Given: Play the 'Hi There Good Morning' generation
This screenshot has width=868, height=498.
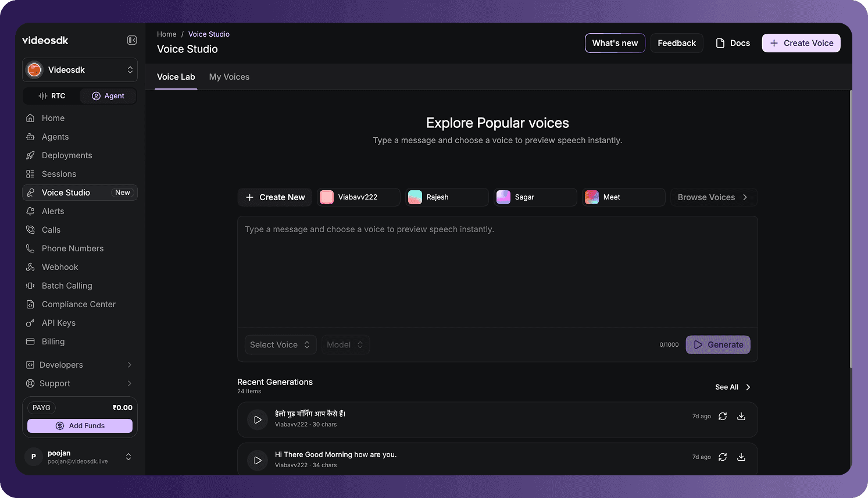Looking at the screenshot, I should click(x=258, y=460).
